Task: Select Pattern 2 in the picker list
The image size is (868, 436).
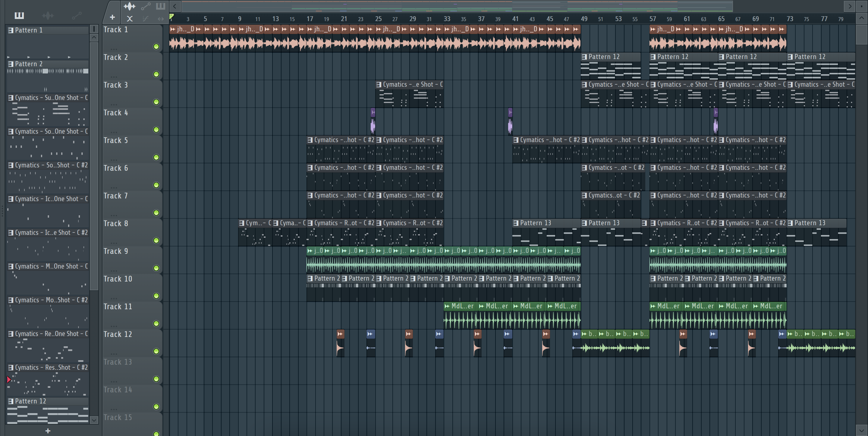Action: pyautogui.click(x=48, y=77)
